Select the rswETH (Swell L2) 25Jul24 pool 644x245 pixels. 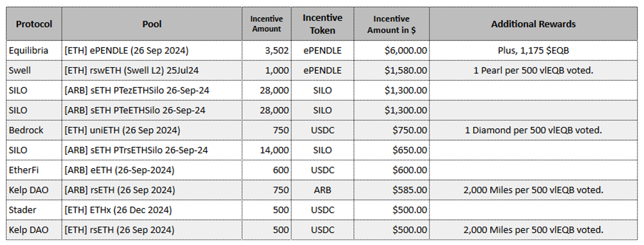131,70
